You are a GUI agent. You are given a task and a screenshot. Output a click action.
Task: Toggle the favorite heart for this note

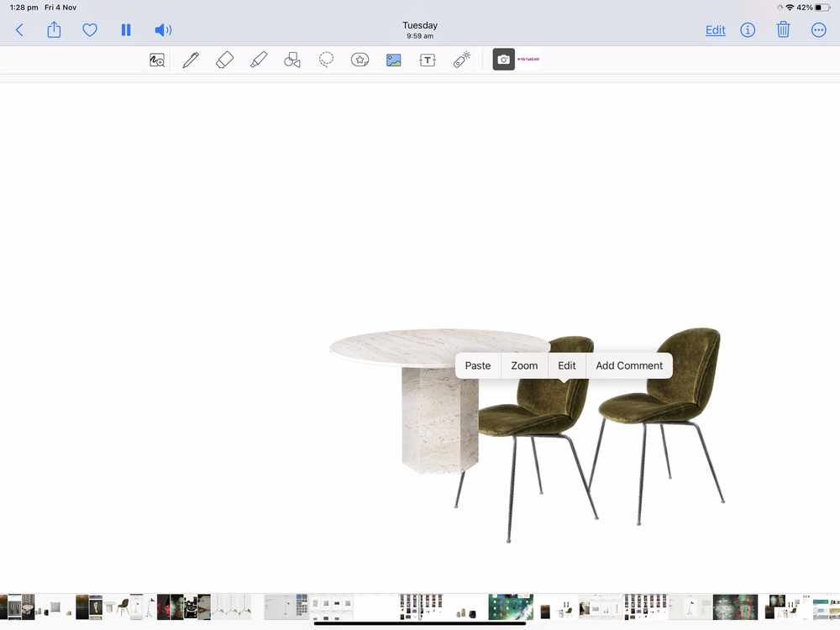pos(90,29)
